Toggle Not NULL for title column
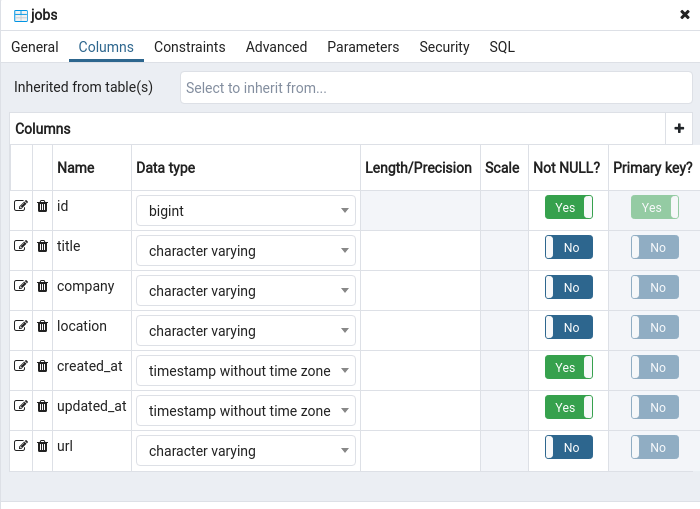Viewport: 700px width, 509px height. pyautogui.click(x=568, y=248)
